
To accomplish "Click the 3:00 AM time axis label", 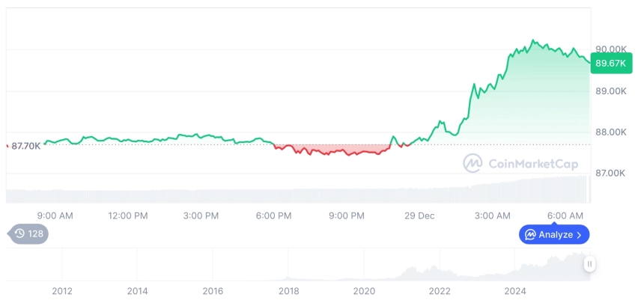I will [x=492, y=215].
